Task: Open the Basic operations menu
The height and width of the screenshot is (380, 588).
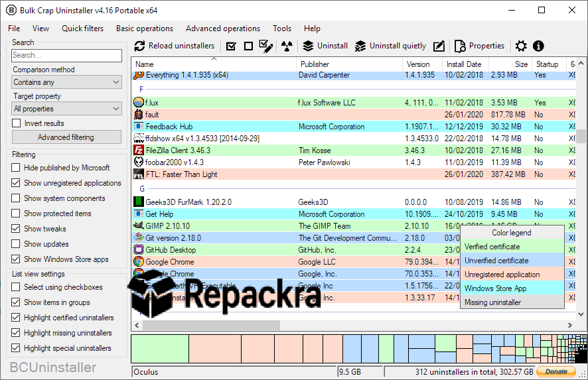Action: point(145,29)
